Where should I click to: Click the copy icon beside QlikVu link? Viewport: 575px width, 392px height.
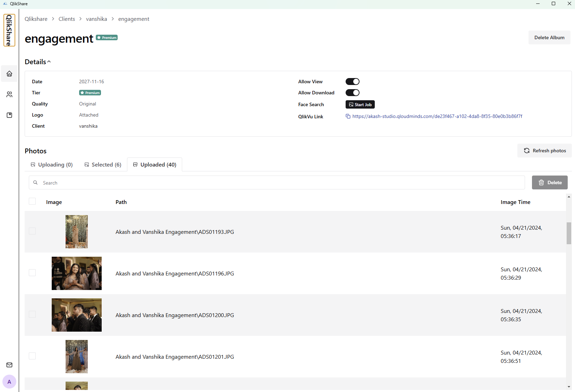[348, 116]
